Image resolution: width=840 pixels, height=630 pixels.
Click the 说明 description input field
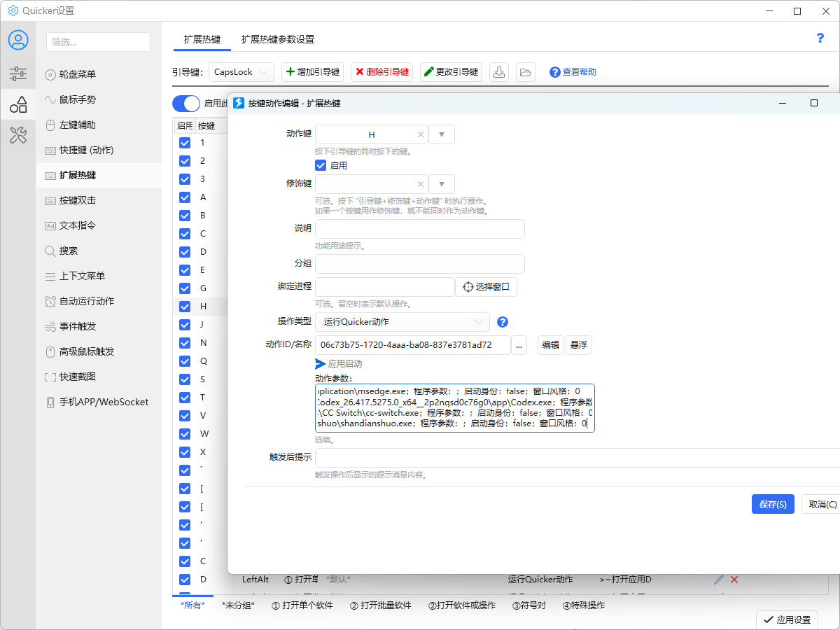click(419, 229)
